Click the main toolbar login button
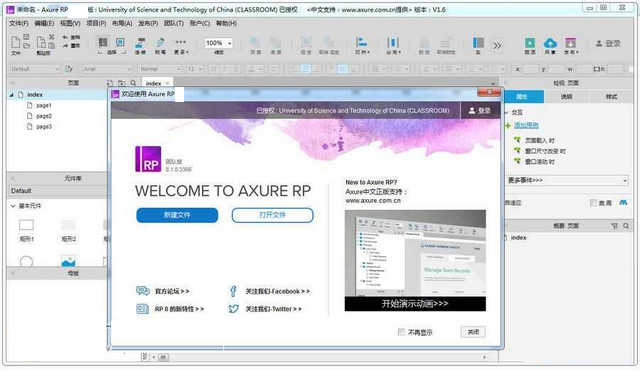640x370 pixels. click(608, 43)
